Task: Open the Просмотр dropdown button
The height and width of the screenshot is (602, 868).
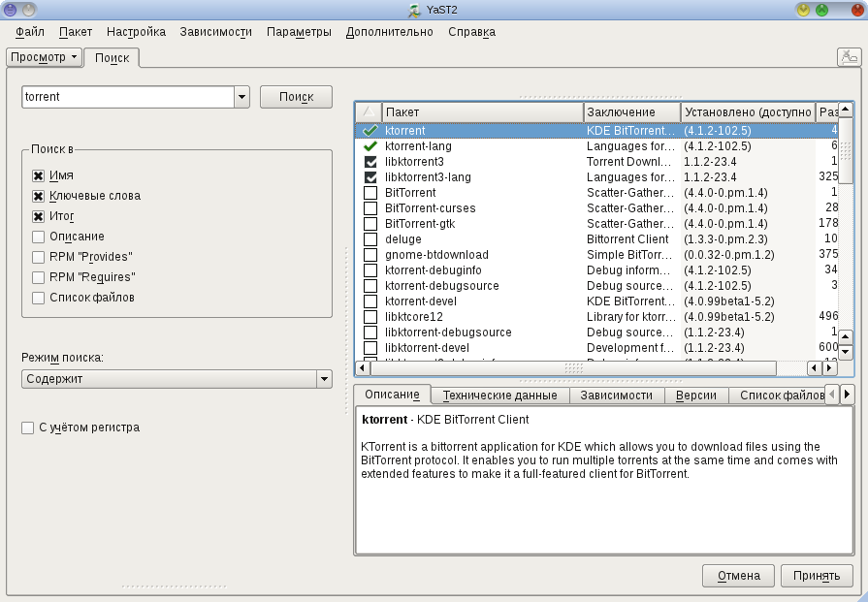Action: tap(44, 57)
